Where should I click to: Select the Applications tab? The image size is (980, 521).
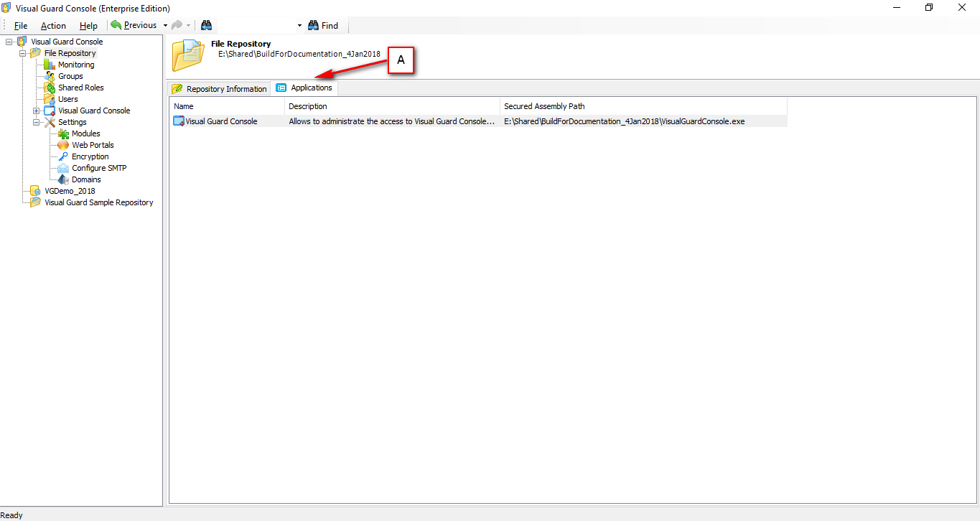click(x=304, y=88)
